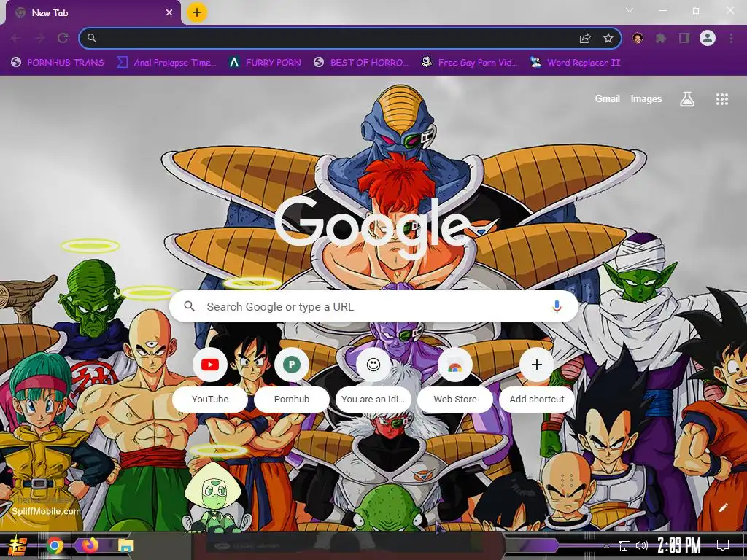Open the Chrome profile menu

[x=708, y=38]
